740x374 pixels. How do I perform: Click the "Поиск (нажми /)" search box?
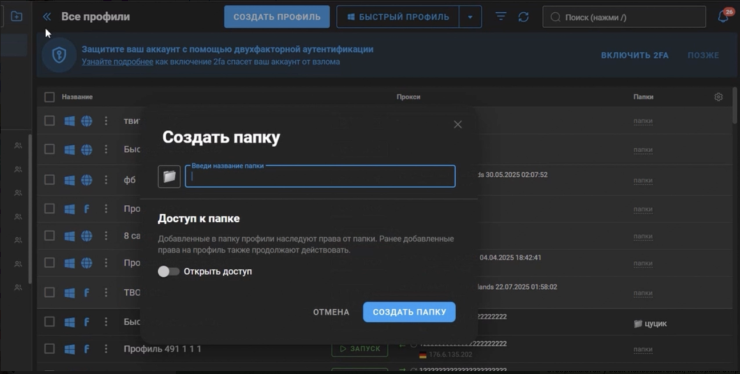[624, 17]
